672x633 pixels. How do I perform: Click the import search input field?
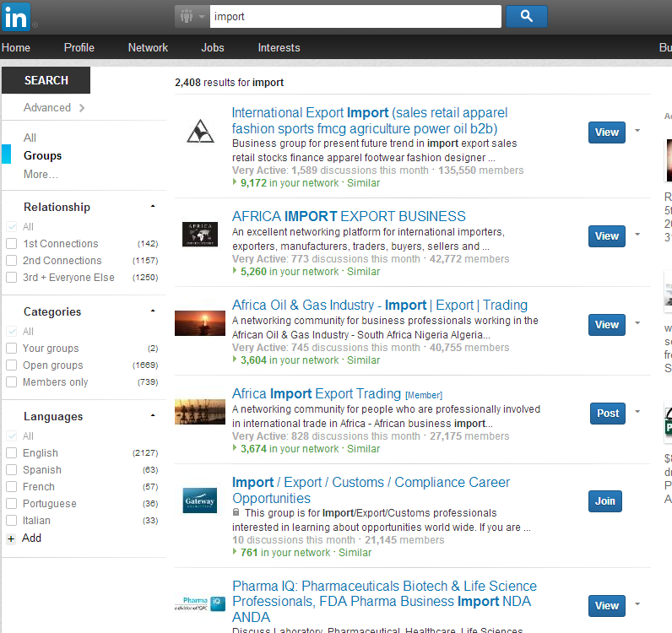coord(355,16)
